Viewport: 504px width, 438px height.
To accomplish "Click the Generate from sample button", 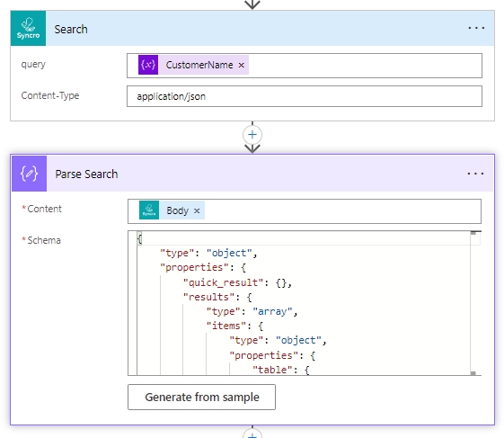I will [201, 398].
